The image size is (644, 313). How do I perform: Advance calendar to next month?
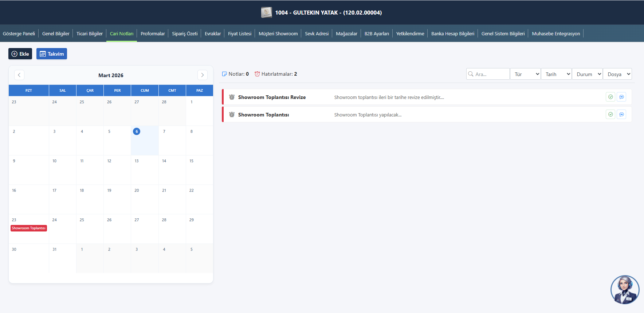pyautogui.click(x=203, y=75)
